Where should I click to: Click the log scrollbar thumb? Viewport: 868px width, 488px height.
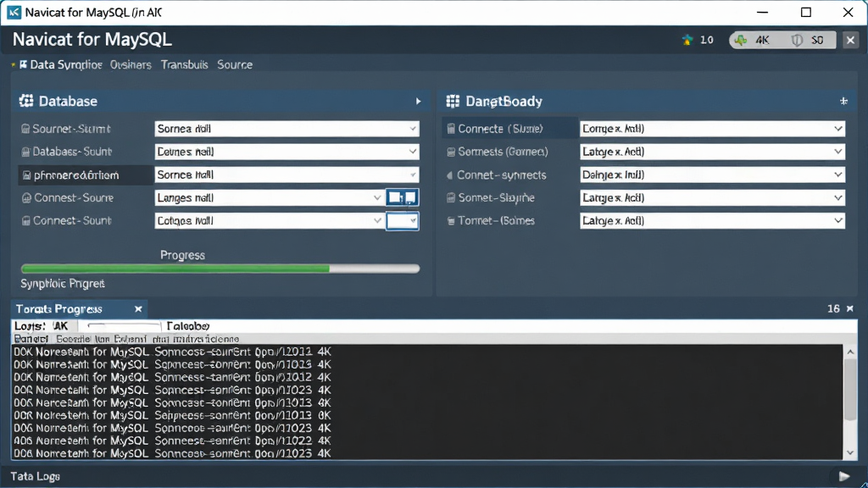(x=850, y=389)
